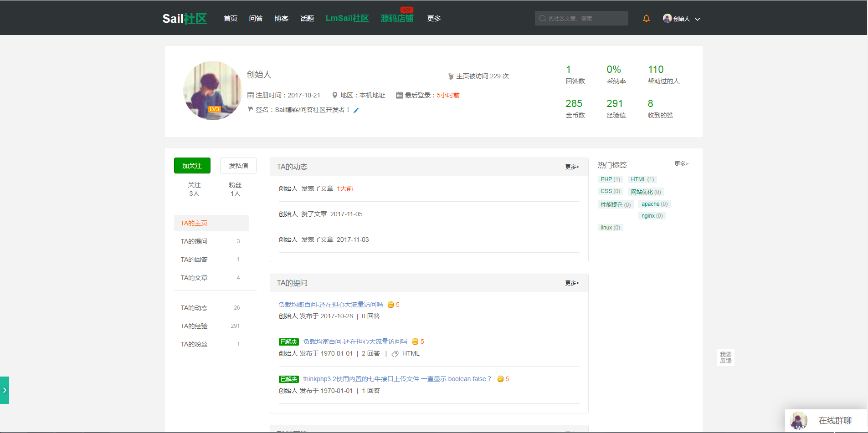Expand the 更多 navigation menu
Image resolution: width=868 pixels, height=433 pixels.
434,19
